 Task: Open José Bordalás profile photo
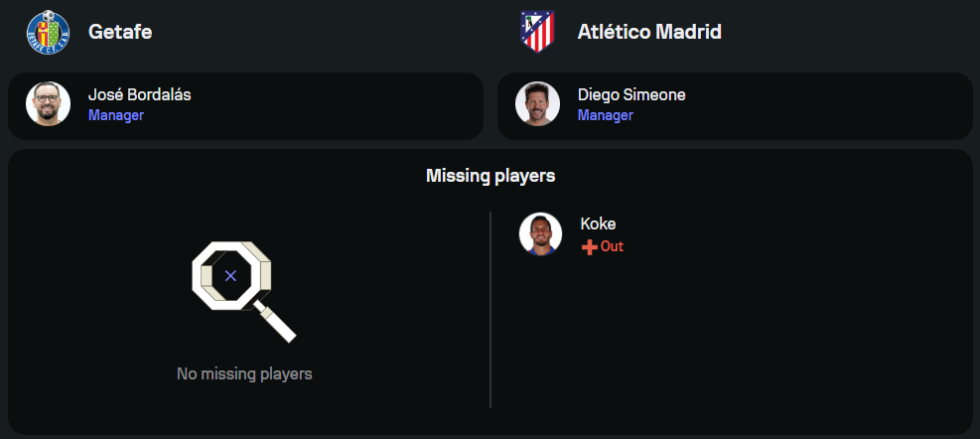pyautogui.click(x=48, y=104)
